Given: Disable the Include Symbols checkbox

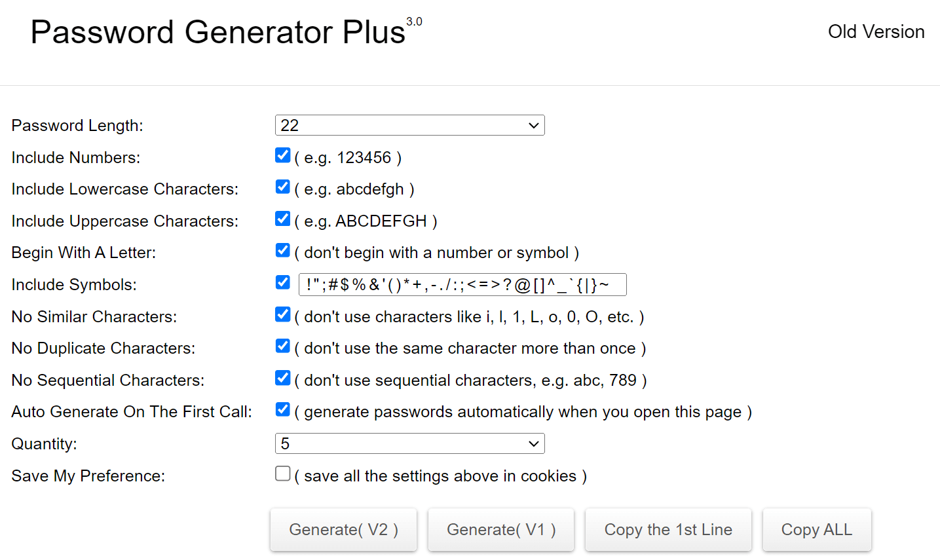Looking at the screenshot, I should tap(282, 282).
